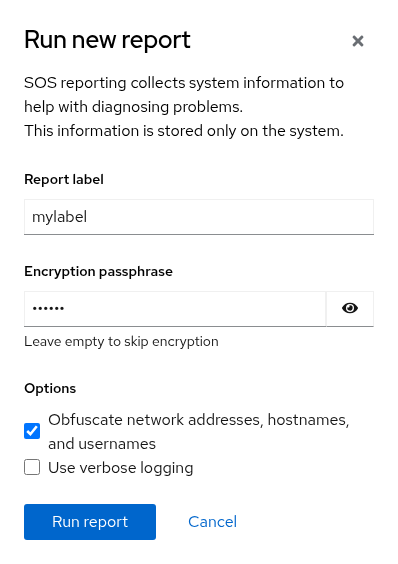Click the "Leave empty to skip encryption" hint
Screen dimensions: 398x564
point(121,341)
